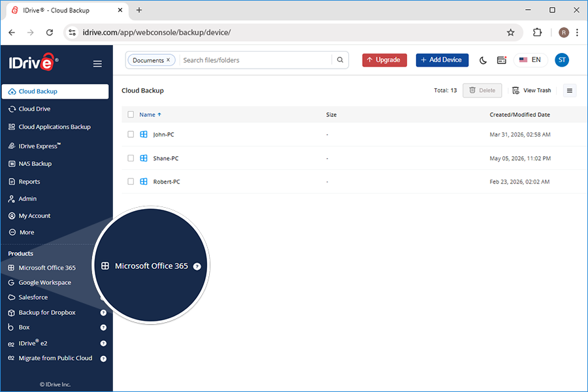Select all devices with header checkbox
The width and height of the screenshot is (588, 392).
click(x=131, y=114)
